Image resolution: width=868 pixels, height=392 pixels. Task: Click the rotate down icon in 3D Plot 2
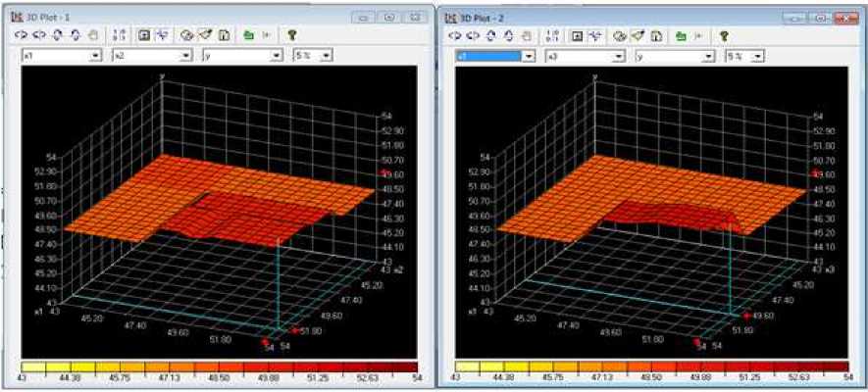click(x=509, y=34)
